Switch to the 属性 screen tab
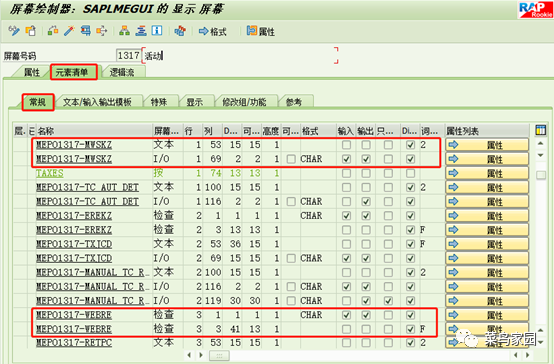554x364 pixels. (31, 72)
